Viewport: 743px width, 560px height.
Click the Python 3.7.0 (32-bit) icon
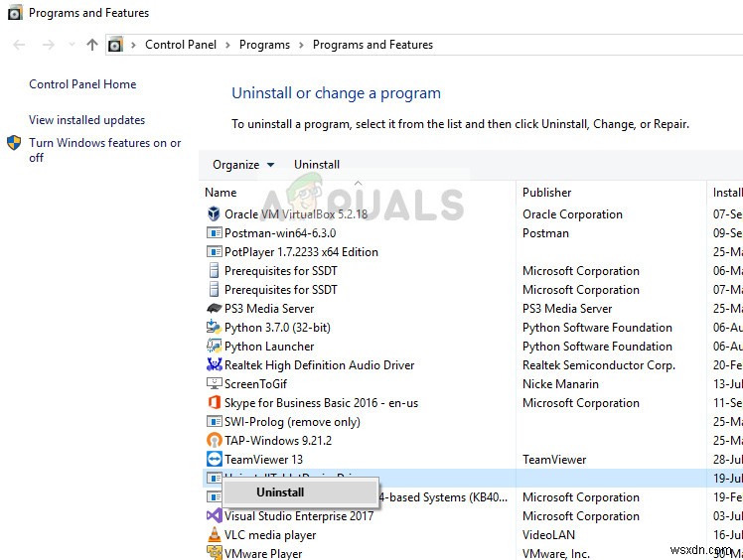(x=215, y=327)
